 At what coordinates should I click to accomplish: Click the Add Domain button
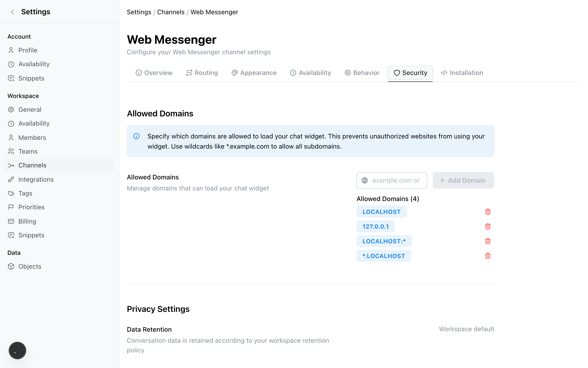pos(463,180)
